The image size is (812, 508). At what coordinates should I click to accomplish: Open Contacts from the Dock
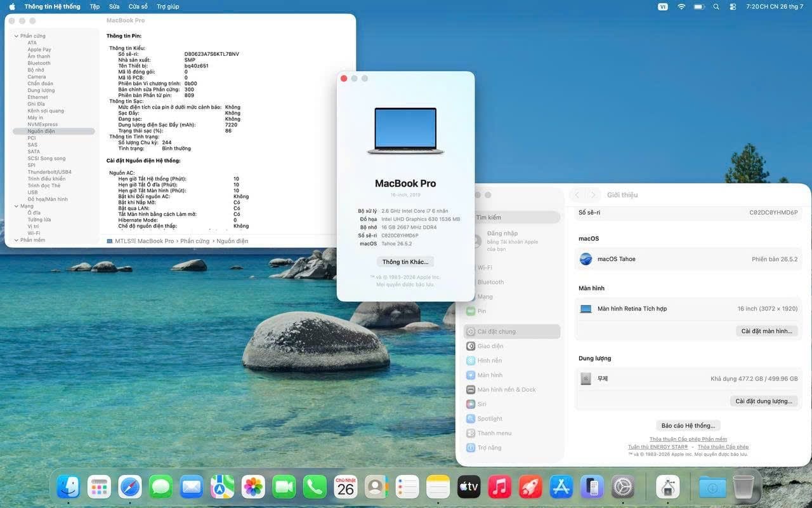[x=376, y=487]
